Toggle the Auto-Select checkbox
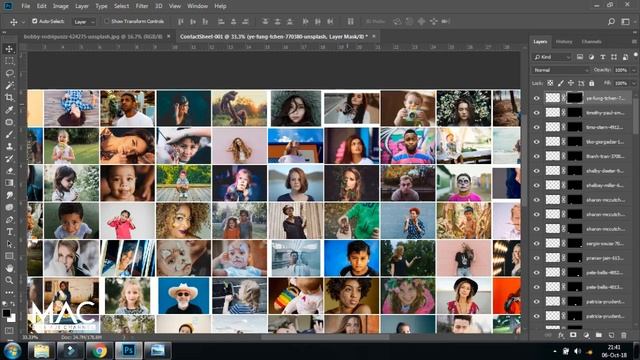The width and height of the screenshot is (640, 360). click(x=35, y=21)
